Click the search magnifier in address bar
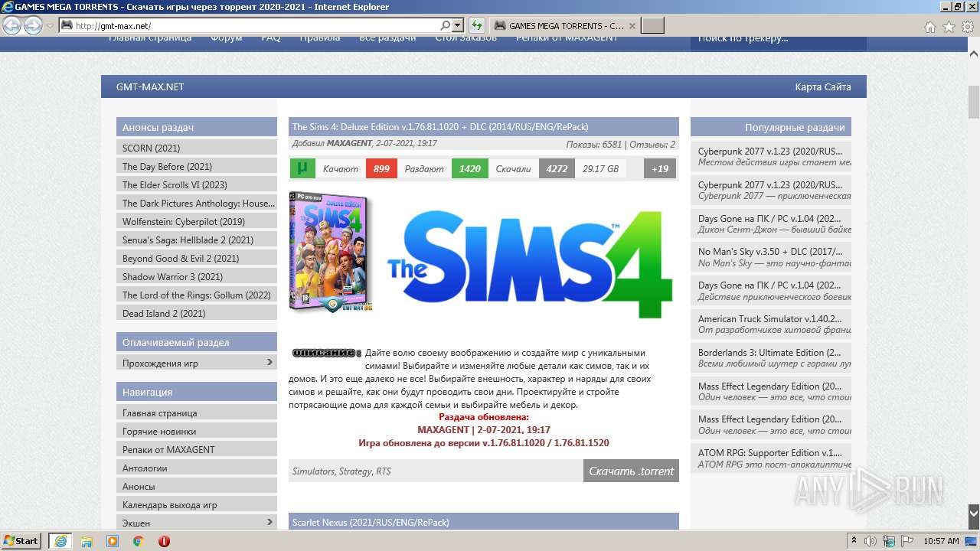Viewport: 980px width, 551px height. coord(446,25)
